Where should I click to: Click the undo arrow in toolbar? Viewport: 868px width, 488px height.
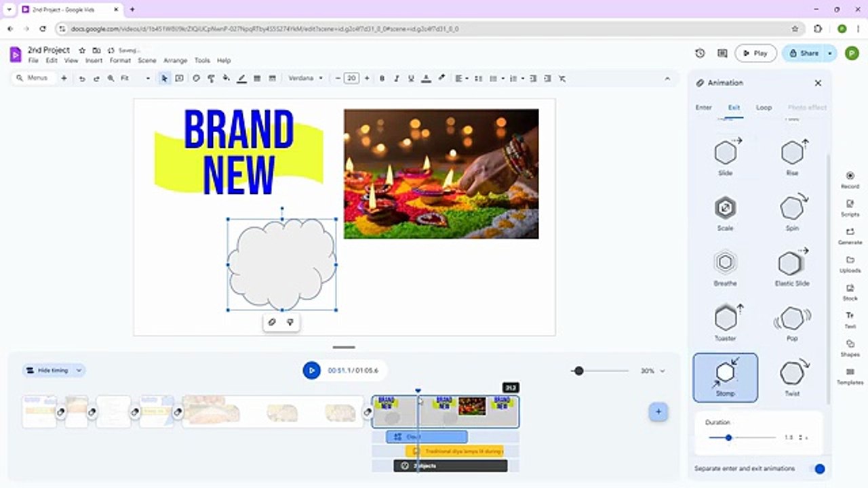point(81,79)
